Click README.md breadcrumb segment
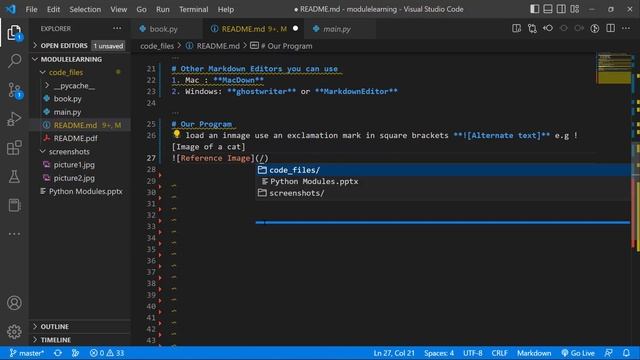Viewport: 640px width, 360px height. coord(213,46)
